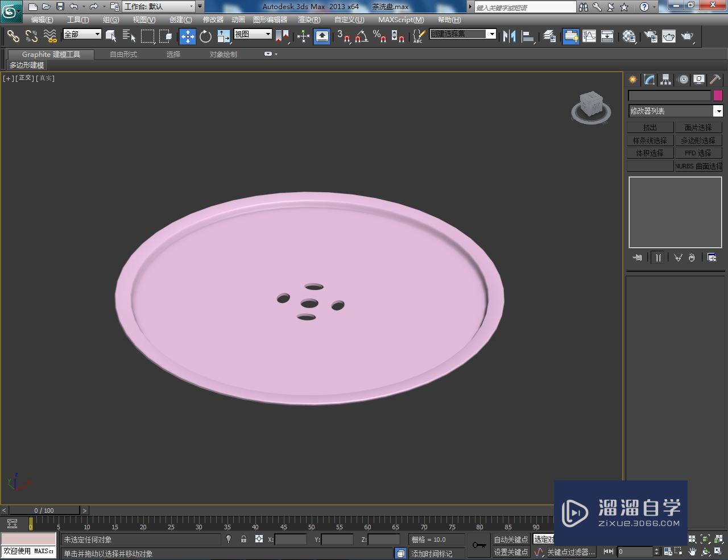728x560 pixels.
Task: Open the 编辑(E) menu
Action: tap(42, 20)
